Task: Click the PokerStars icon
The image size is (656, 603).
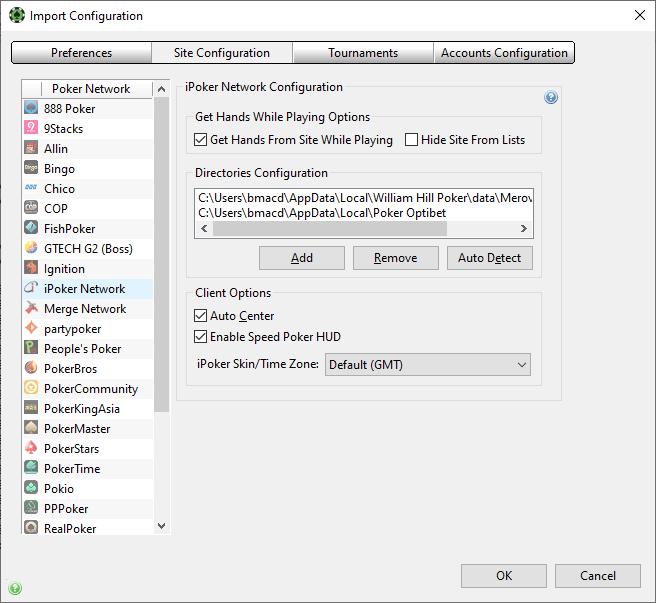Action: (x=31, y=448)
